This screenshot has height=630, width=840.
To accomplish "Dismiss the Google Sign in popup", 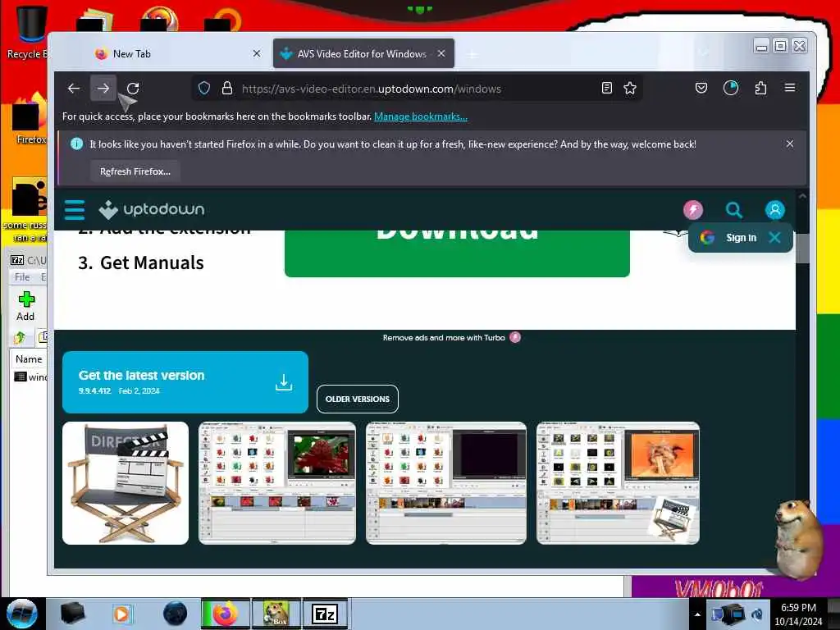I will [774, 237].
